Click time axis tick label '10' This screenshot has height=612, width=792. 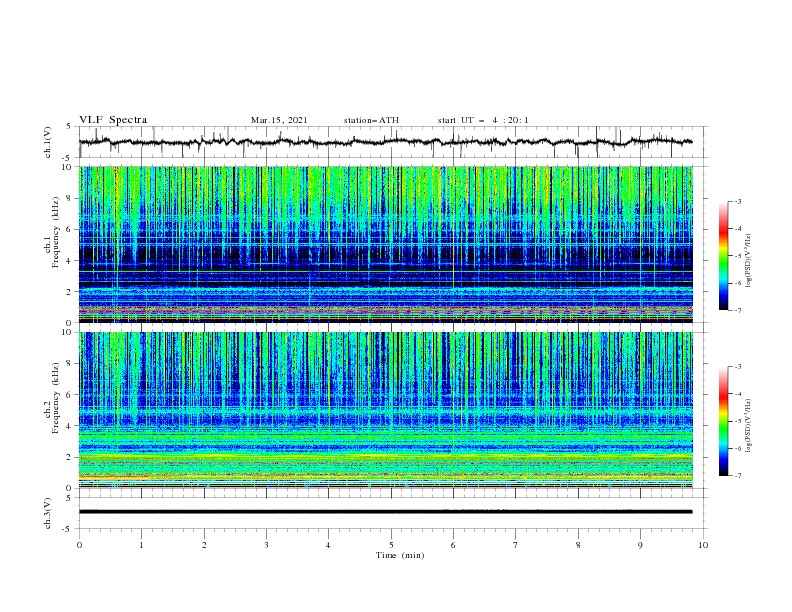coord(703,545)
